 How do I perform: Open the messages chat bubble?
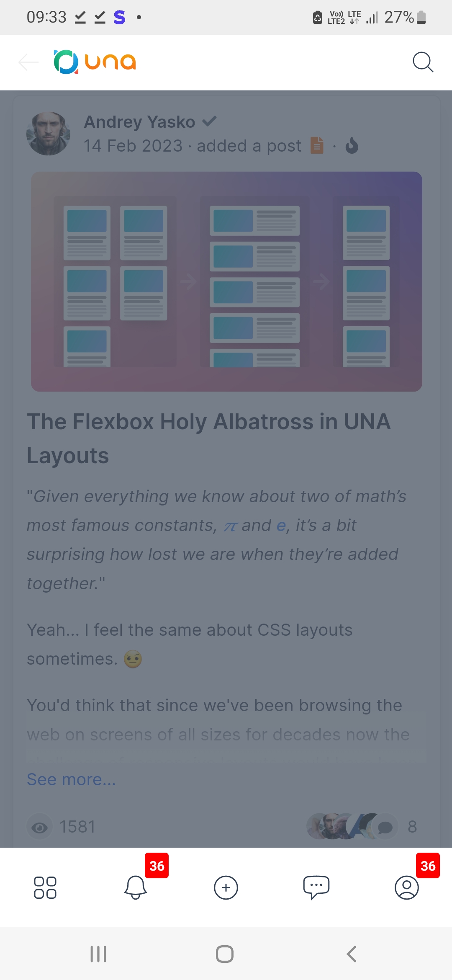click(316, 887)
